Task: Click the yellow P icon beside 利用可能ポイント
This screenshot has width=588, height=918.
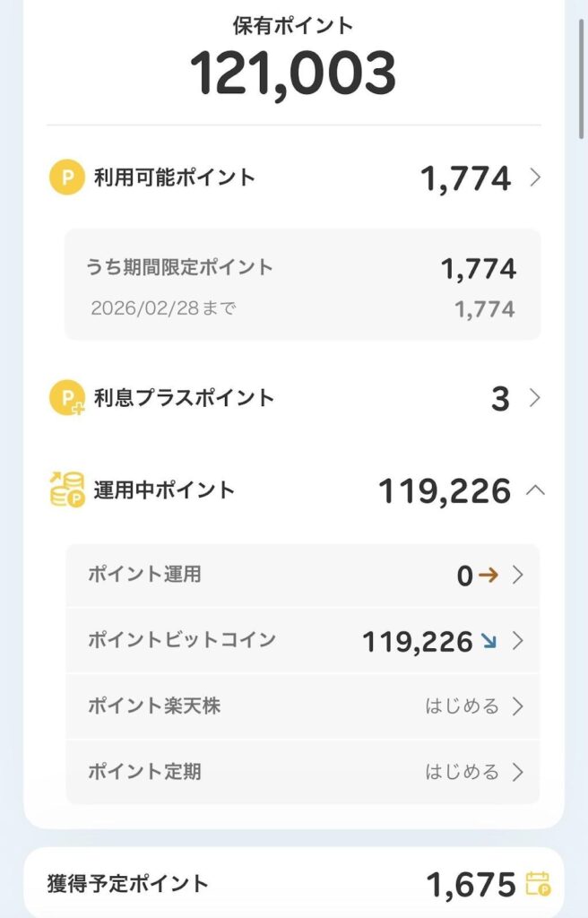Action: (66, 178)
